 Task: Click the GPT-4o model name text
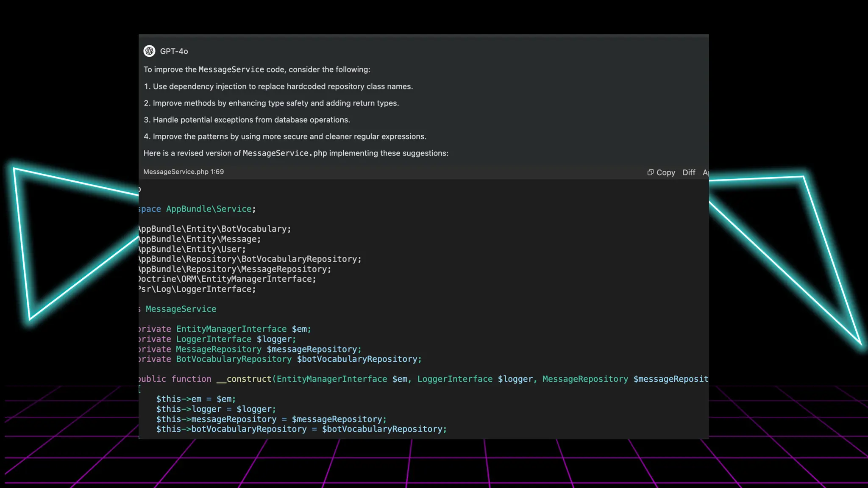point(174,51)
